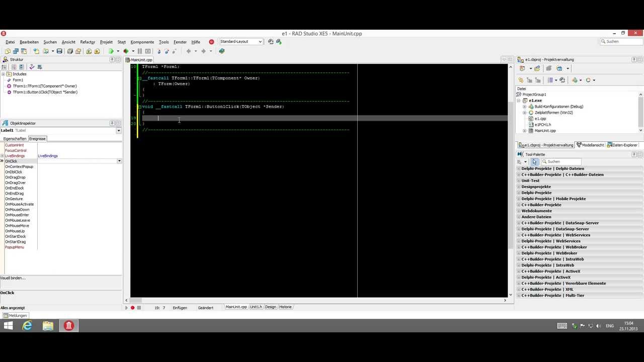This screenshot has width=644, height=362.
Task: Expand the Unit-Test palette category
Action: tap(519, 180)
